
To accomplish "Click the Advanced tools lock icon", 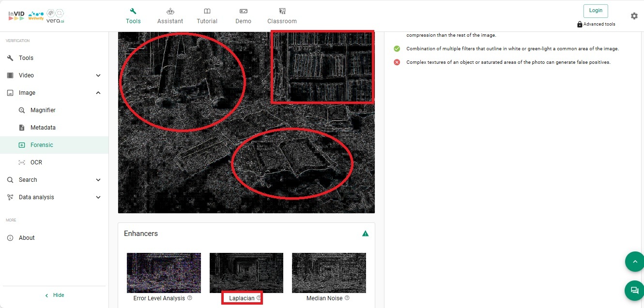I will click(x=580, y=24).
